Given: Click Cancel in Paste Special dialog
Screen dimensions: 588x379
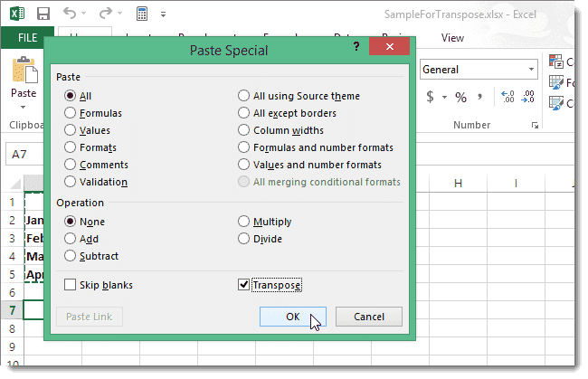Looking at the screenshot, I should pos(368,317).
